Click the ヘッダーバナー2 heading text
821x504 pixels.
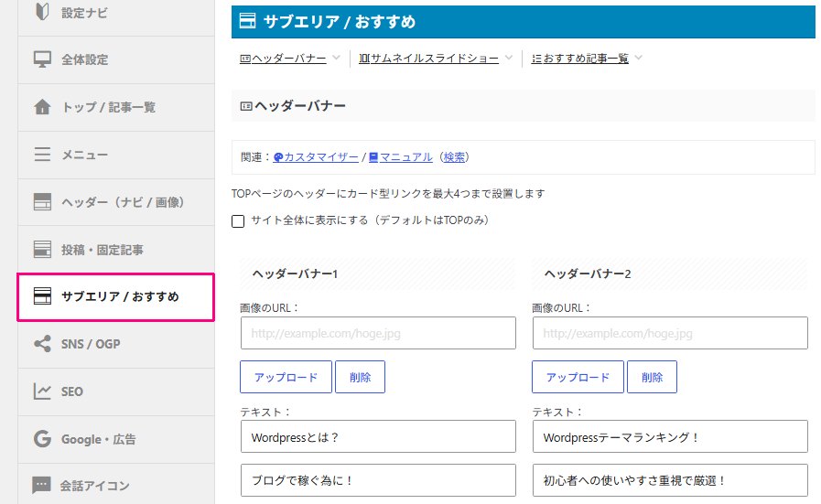coord(588,273)
